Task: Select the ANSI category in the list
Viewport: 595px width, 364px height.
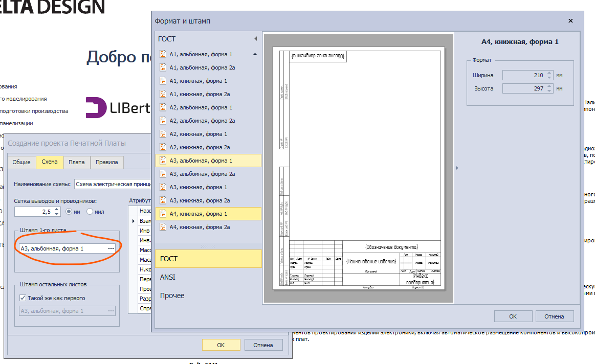Action: pyautogui.click(x=168, y=277)
